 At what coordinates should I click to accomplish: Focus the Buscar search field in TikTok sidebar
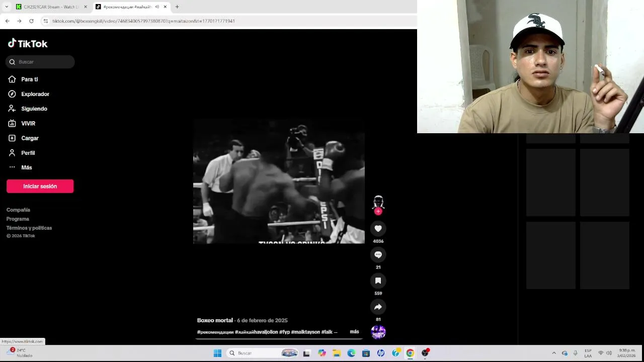[x=40, y=62]
